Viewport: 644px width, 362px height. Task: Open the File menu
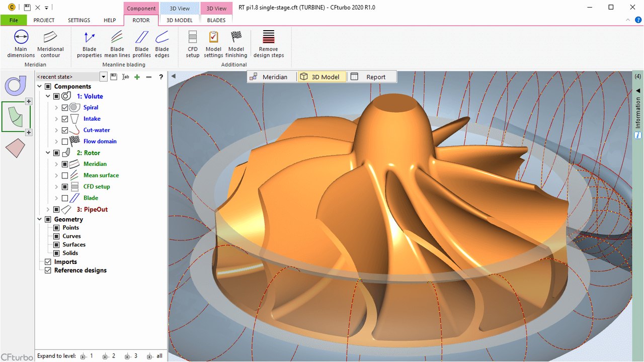point(14,20)
